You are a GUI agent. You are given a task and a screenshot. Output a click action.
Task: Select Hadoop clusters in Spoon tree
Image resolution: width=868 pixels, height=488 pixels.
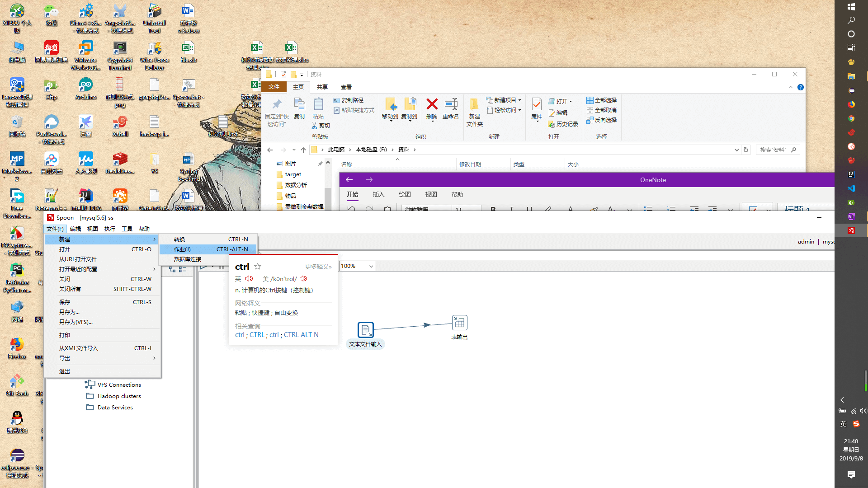coord(119,396)
